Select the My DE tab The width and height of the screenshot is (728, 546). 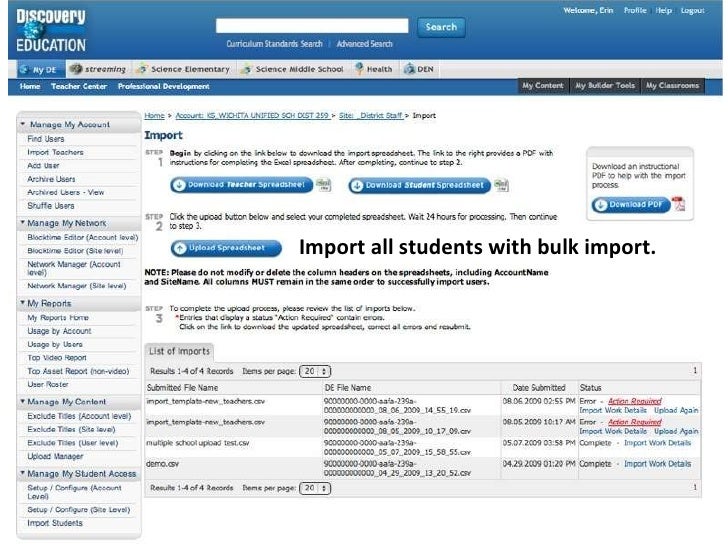[39, 70]
